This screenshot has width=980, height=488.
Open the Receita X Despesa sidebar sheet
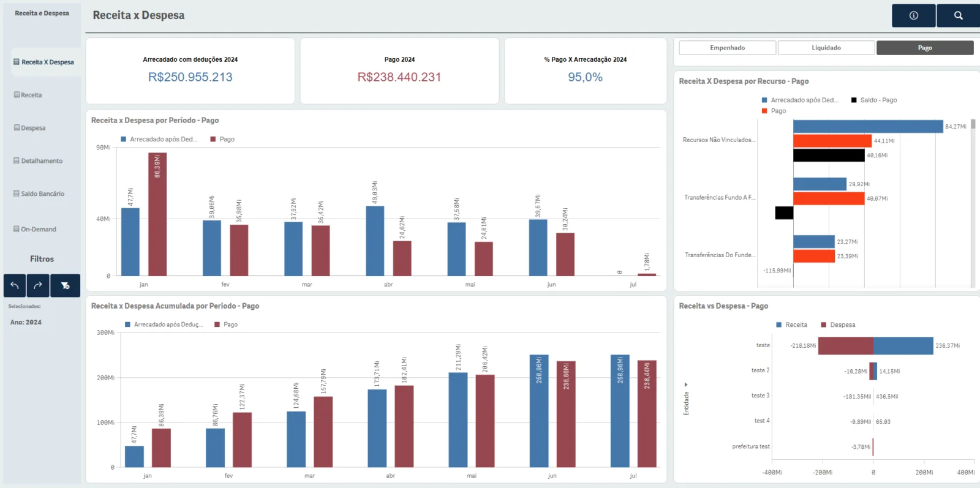47,62
